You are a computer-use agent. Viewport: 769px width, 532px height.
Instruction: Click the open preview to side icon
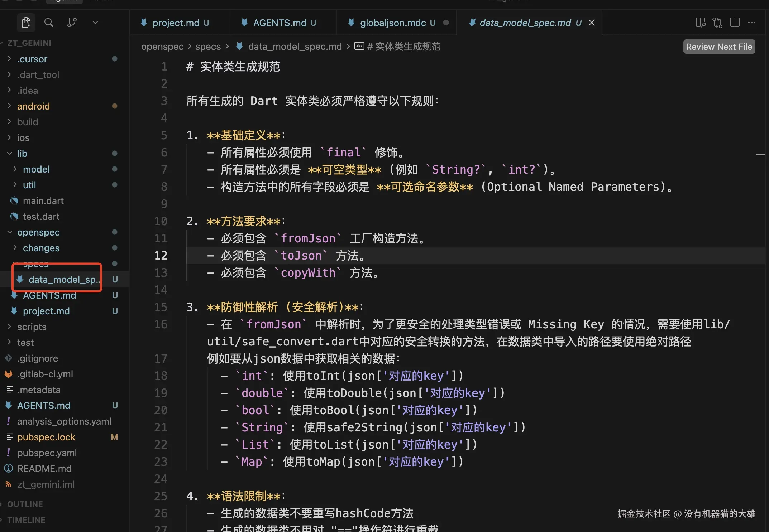pos(700,23)
